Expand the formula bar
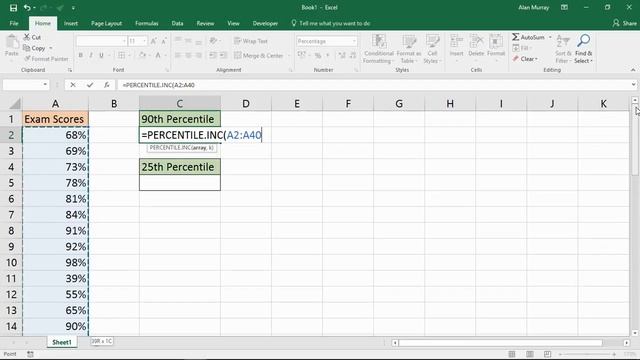Screen dimensions: 640x360 pyautogui.click(x=633, y=85)
